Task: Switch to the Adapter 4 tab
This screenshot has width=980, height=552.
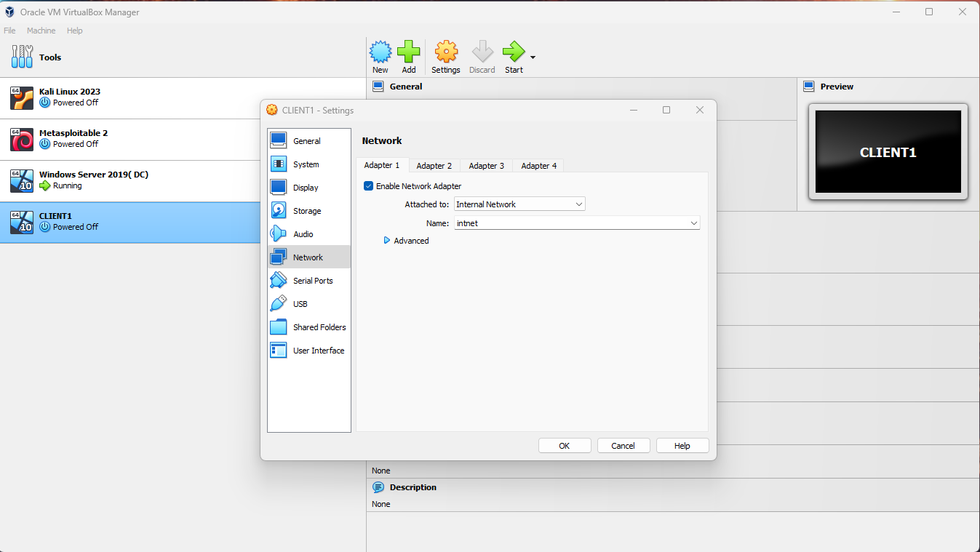Action: click(539, 166)
